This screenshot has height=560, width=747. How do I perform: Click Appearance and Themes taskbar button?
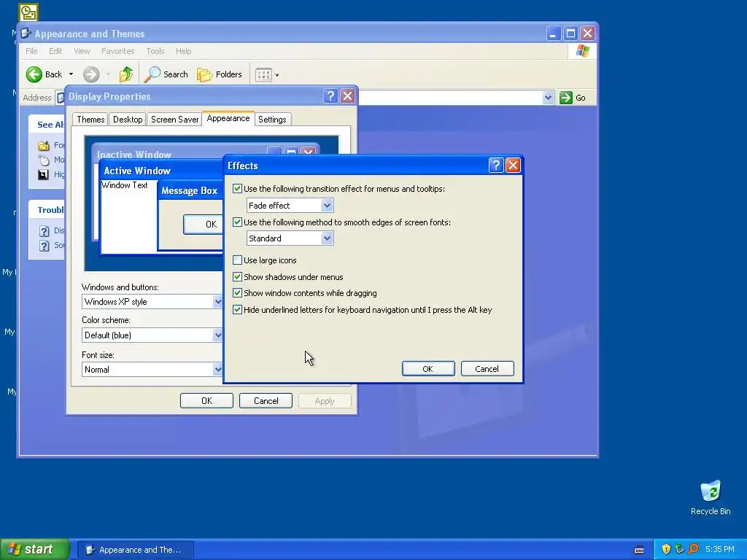click(135, 550)
